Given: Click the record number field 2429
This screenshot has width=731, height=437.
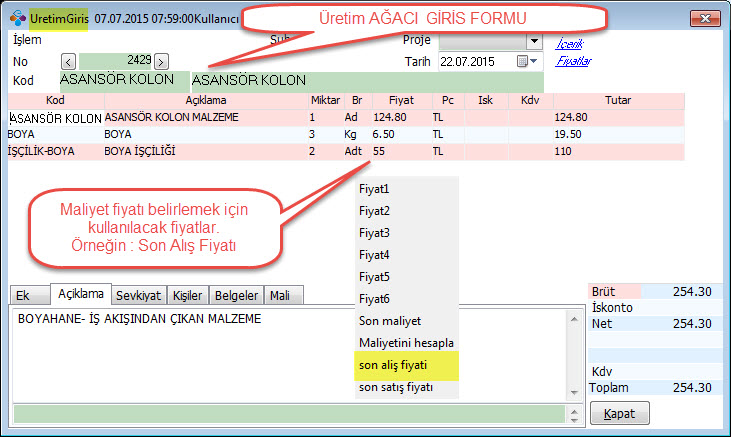Looking at the screenshot, I should [116, 61].
